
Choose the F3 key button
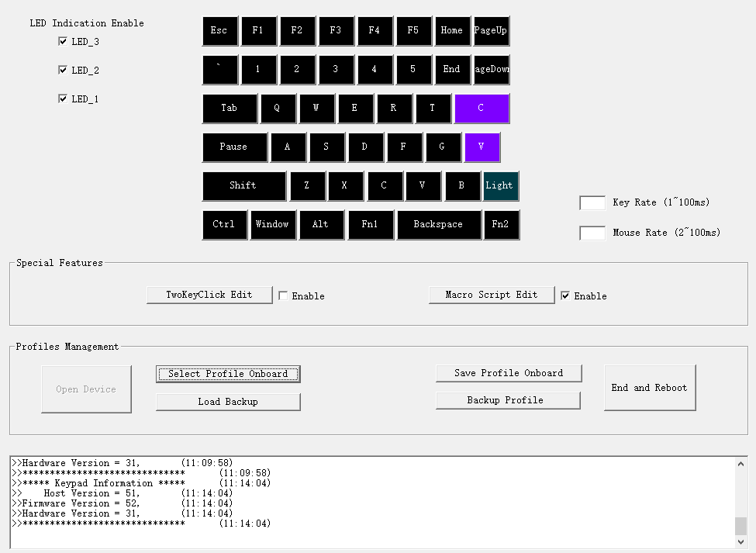coord(337,31)
